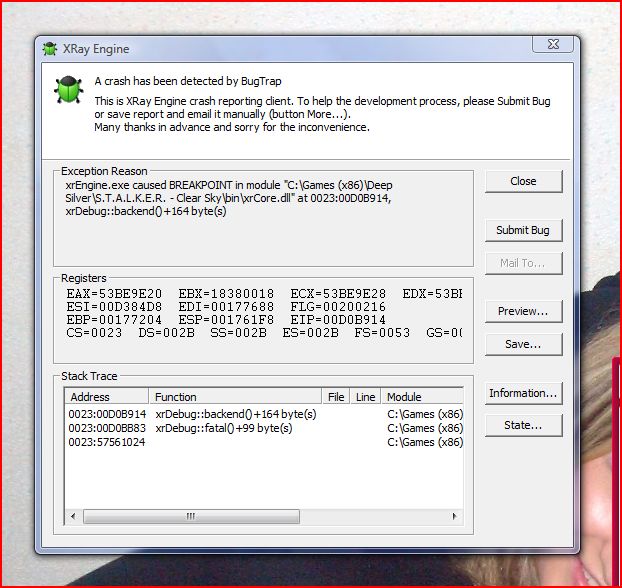622x588 pixels.
Task: Click the EDI=00177688 register value
Action: (x=226, y=307)
